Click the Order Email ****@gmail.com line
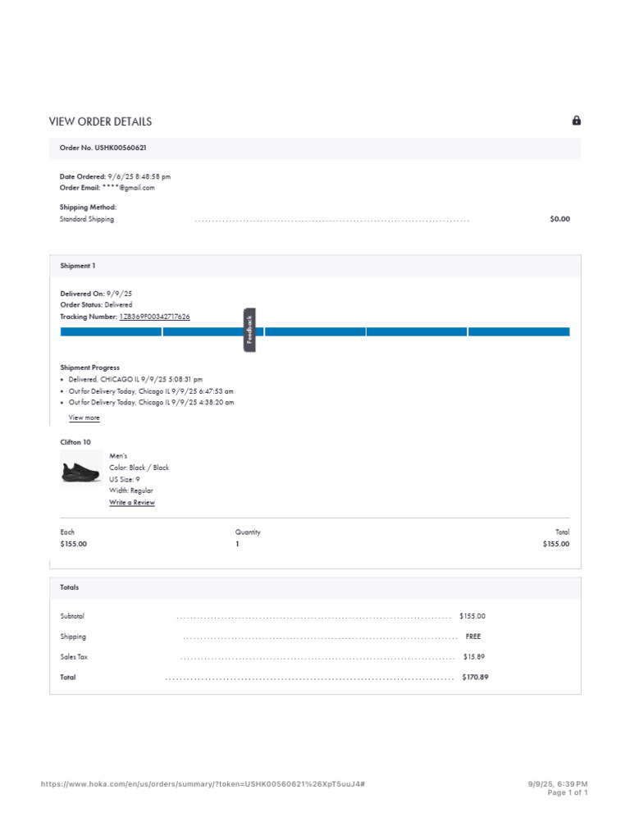Image resolution: width=630 pixels, height=840 pixels. 107,188
